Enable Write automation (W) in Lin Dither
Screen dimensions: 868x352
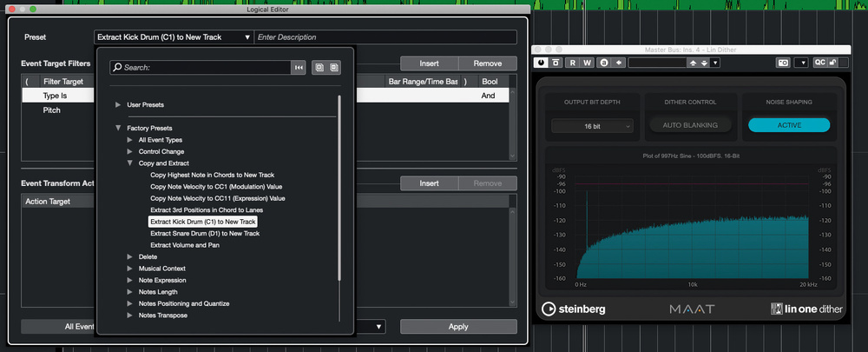[588, 63]
